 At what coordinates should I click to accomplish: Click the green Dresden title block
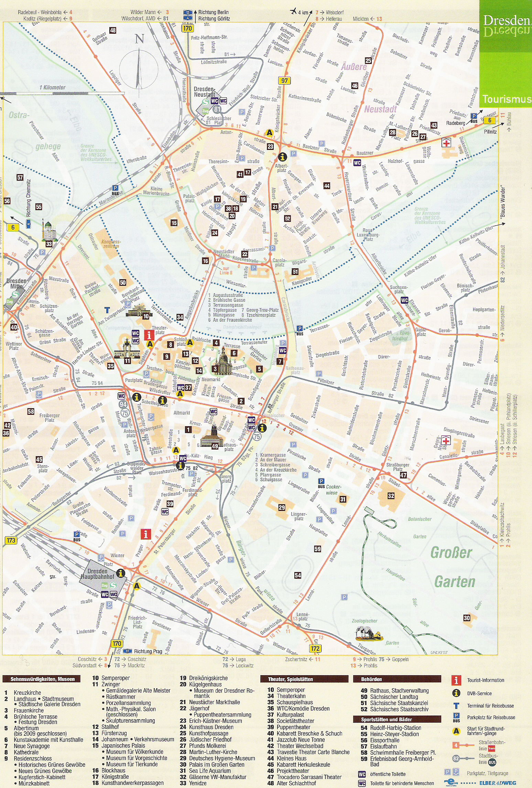pos(506,26)
